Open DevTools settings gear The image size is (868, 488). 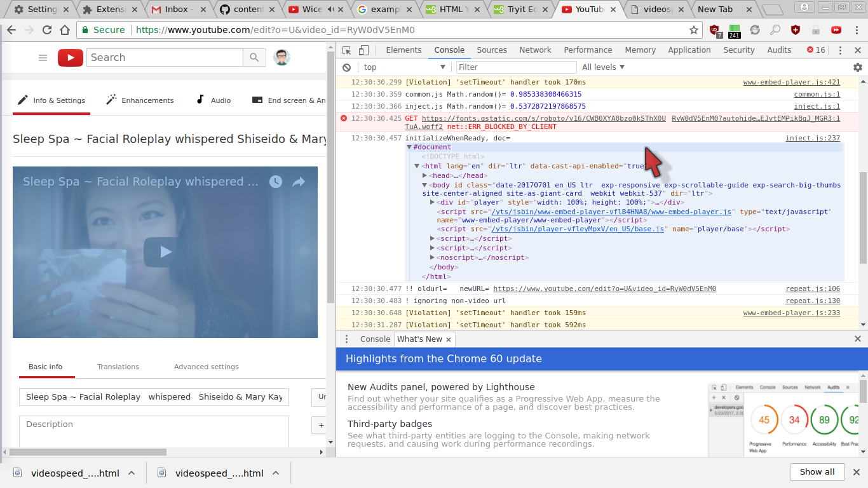coord(858,67)
